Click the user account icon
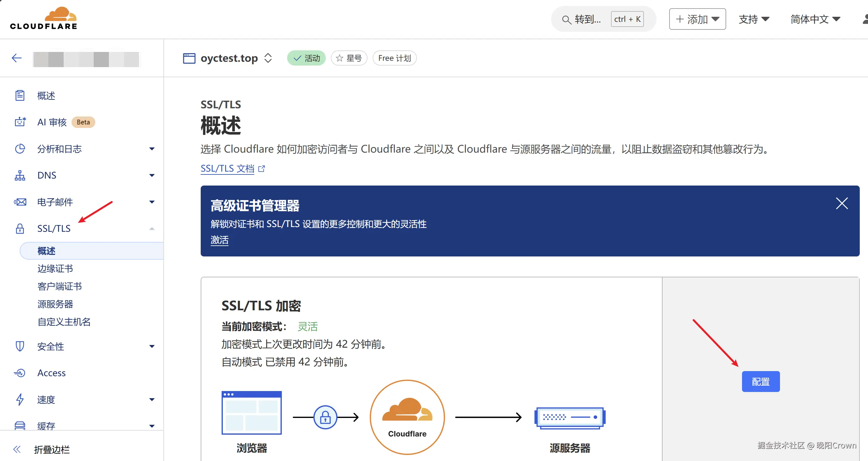Viewport: 868px width, 461px height. [x=865, y=19]
